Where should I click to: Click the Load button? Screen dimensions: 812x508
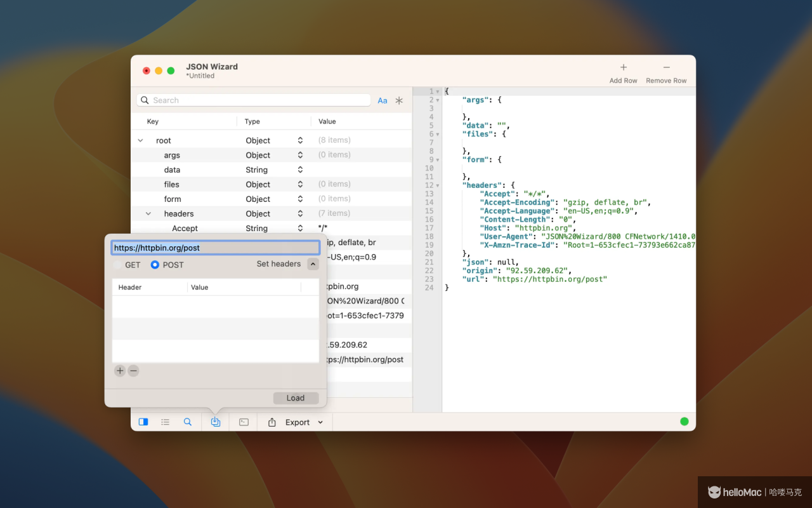[296, 398]
